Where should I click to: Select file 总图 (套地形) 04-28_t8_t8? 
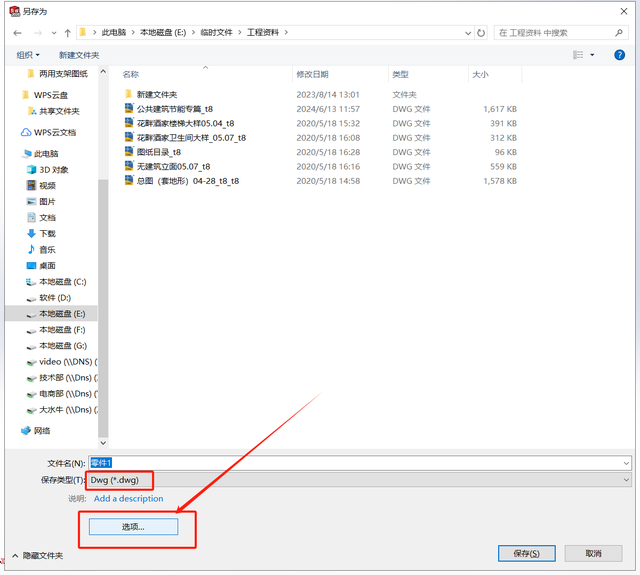coord(320,181)
